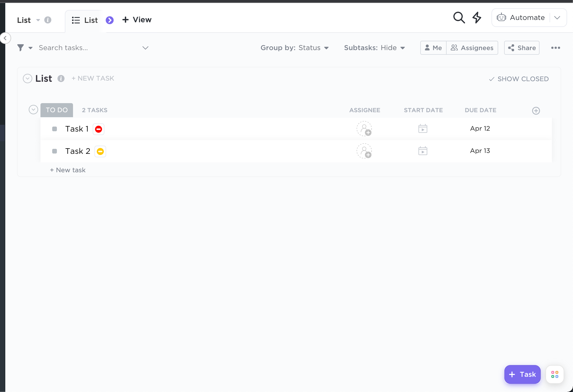Screen dimensions: 573x392
Task: Click Task 1 red priority indicator
Action: [99, 129]
